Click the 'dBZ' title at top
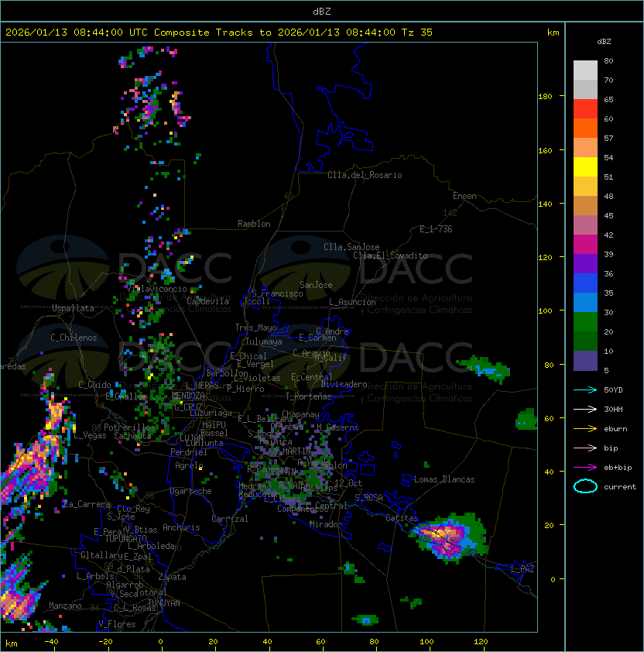644x652 pixels. 322,11
